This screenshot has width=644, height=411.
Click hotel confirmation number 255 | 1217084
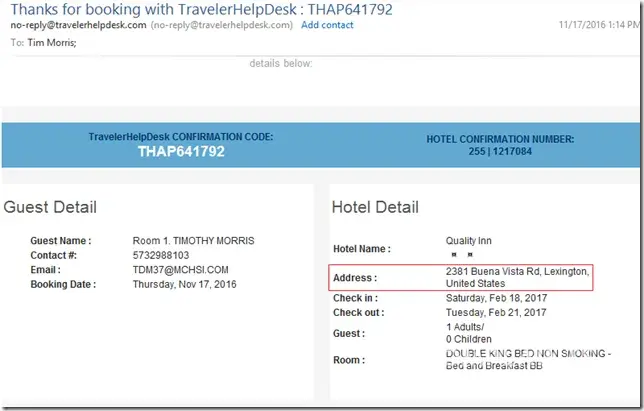pyautogui.click(x=501, y=151)
